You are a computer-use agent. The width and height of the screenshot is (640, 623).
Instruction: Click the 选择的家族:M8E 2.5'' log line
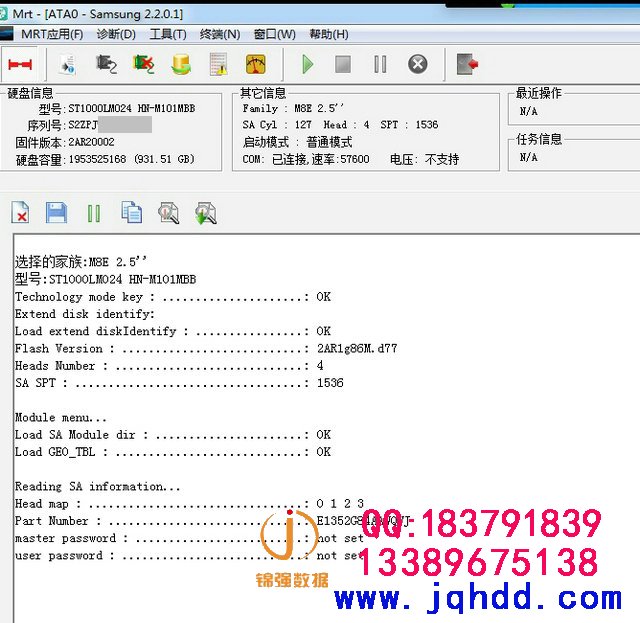[81, 261]
